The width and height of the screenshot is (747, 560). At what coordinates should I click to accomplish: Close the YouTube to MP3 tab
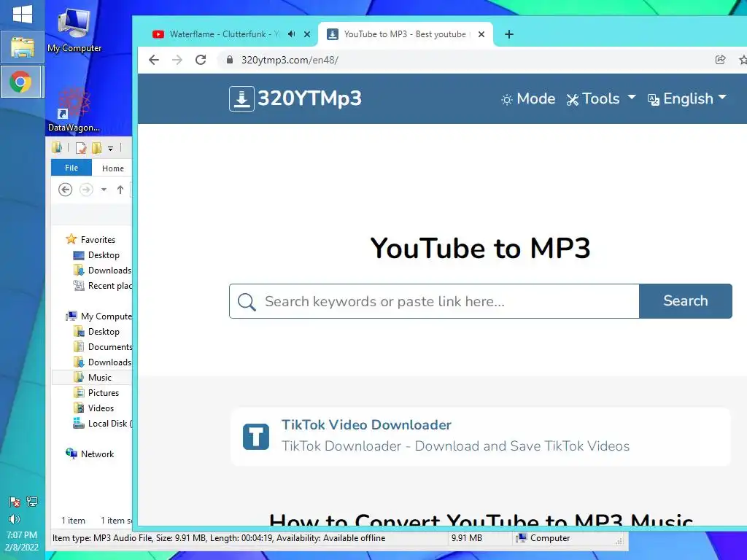coord(481,34)
